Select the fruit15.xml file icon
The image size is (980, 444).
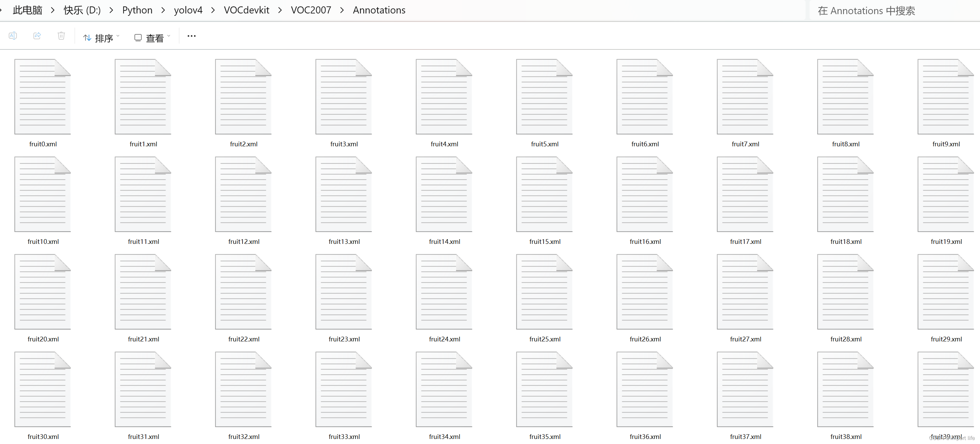coord(545,194)
